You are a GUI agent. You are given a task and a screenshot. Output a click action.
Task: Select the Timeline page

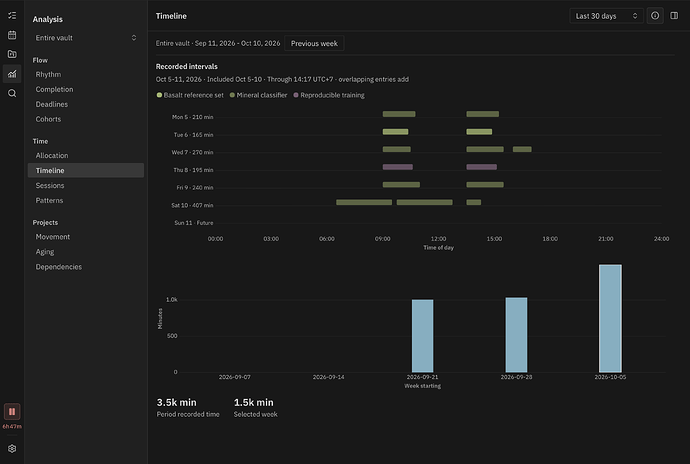[86, 170]
